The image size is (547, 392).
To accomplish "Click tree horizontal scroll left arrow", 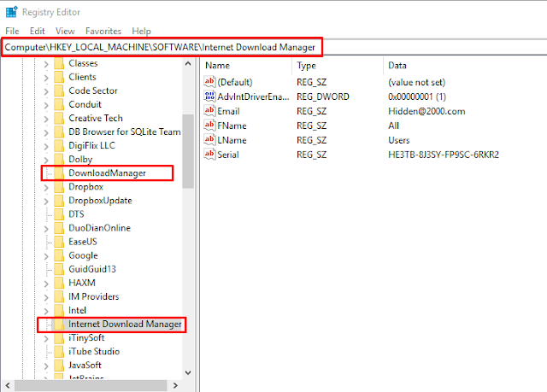I will click(x=8, y=385).
